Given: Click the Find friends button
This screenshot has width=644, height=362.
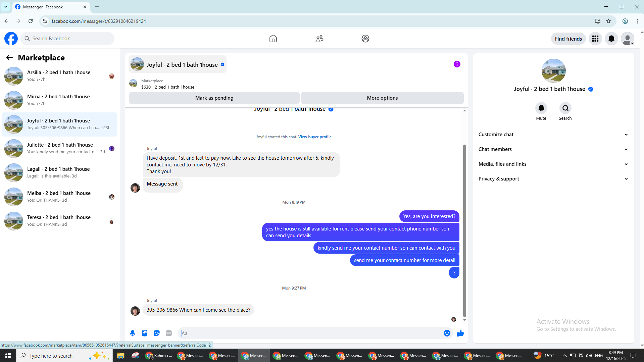Looking at the screenshot, I should 568,39.
